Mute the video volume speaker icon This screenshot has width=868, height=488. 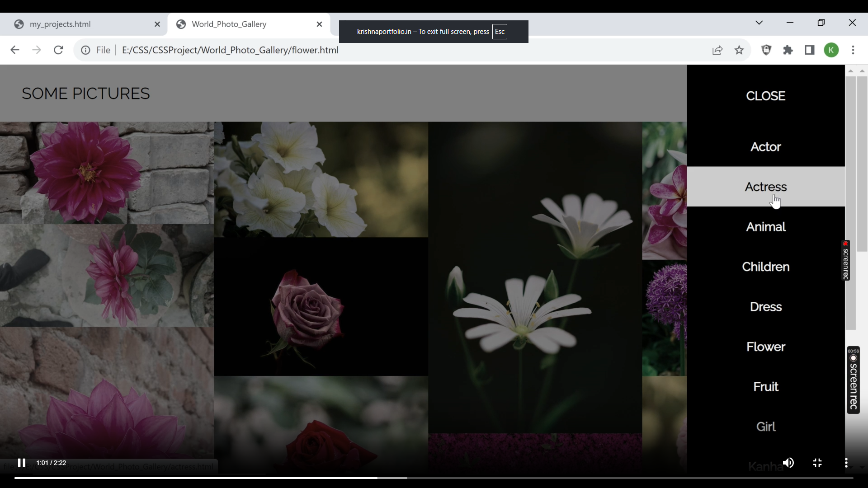tap(788, 463)
